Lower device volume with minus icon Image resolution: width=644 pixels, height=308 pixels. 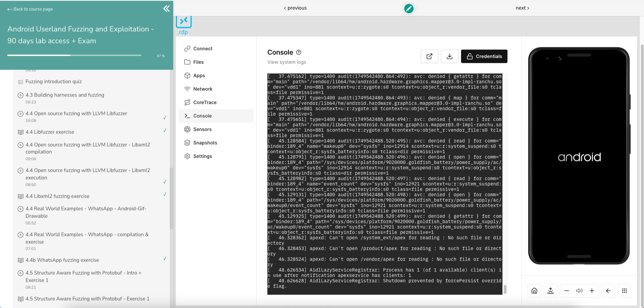pos(567,291)
